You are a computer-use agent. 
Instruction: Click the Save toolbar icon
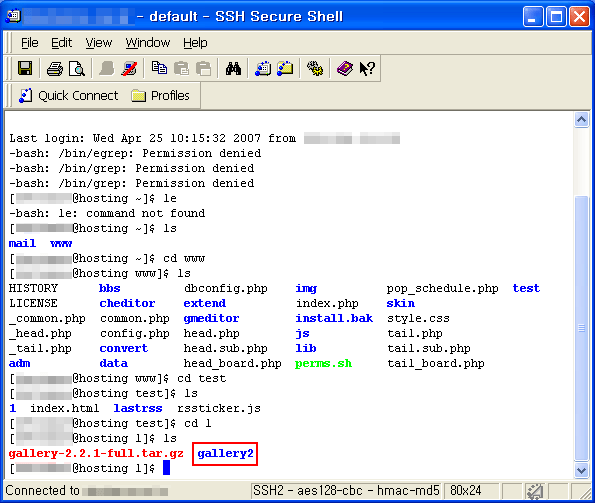point(25,69)
